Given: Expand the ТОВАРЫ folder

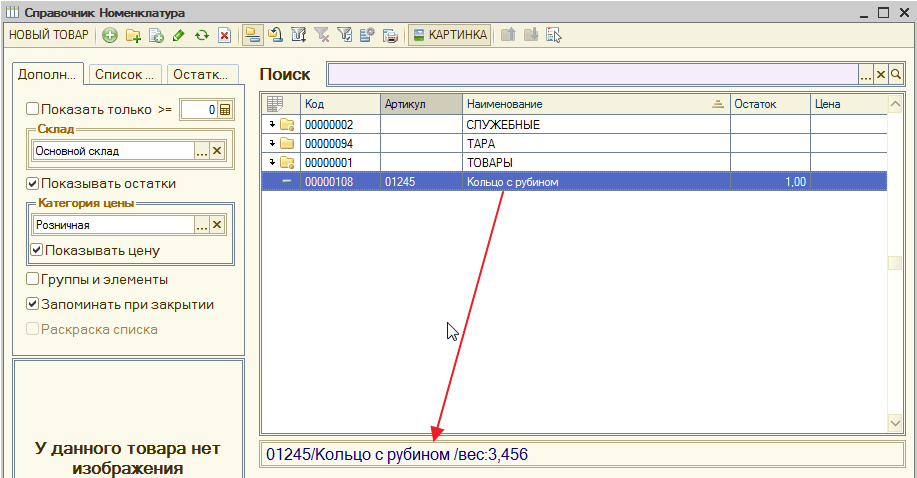Looking at the screenshot, I should pos(272,162).
